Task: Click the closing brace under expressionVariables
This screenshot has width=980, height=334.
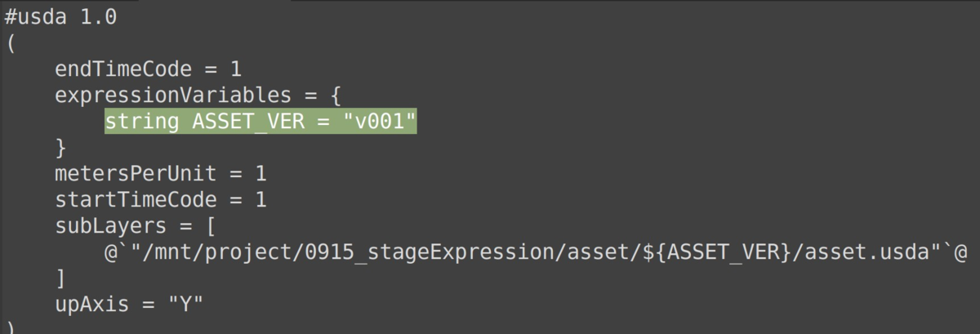Action: pos(60,148)
